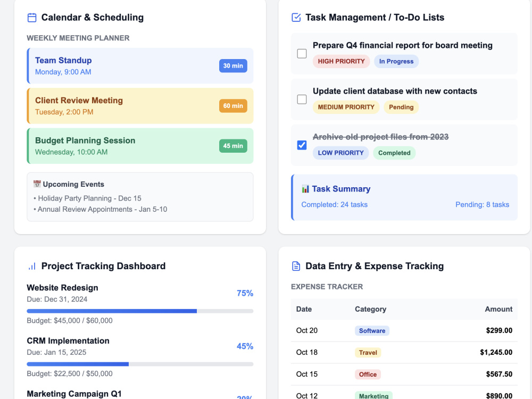Click Pending: 8 tasks text
Image resolution: width=532 pixels, height=399 pixels.
pos(482,205)
